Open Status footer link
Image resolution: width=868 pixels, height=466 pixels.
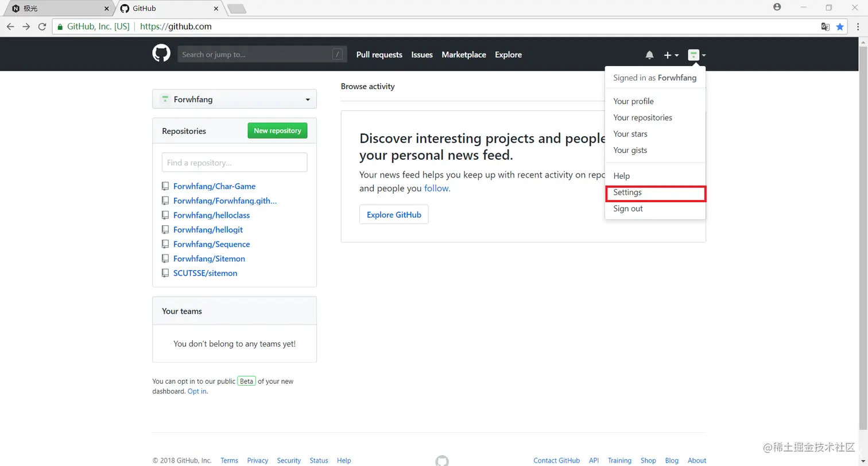319,460
